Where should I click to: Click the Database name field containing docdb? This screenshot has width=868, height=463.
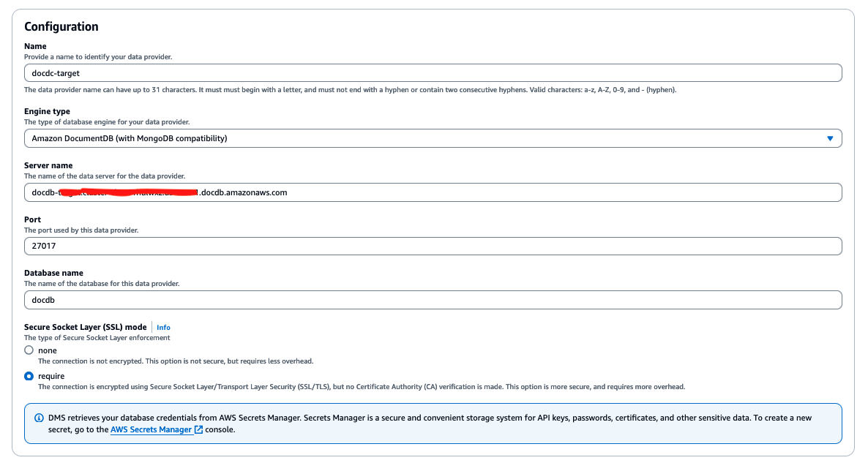click(432, 300)
